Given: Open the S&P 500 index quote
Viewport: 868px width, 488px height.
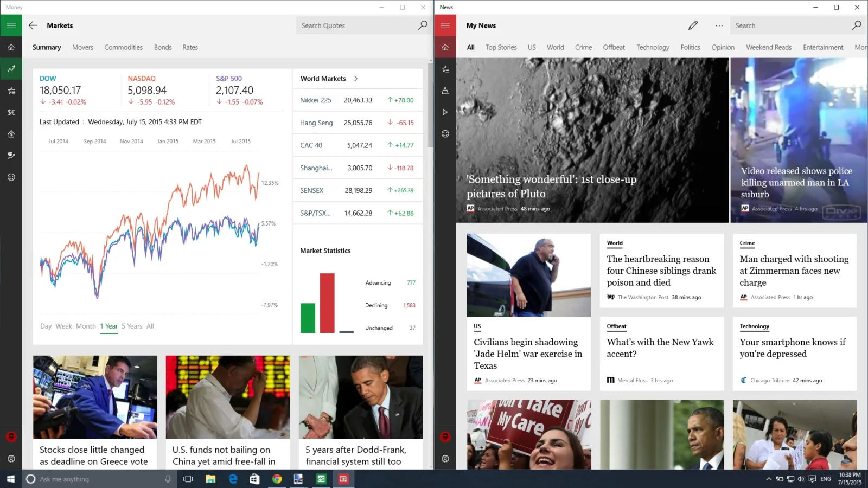Looking at the screenshot, I should pos(239,90).
